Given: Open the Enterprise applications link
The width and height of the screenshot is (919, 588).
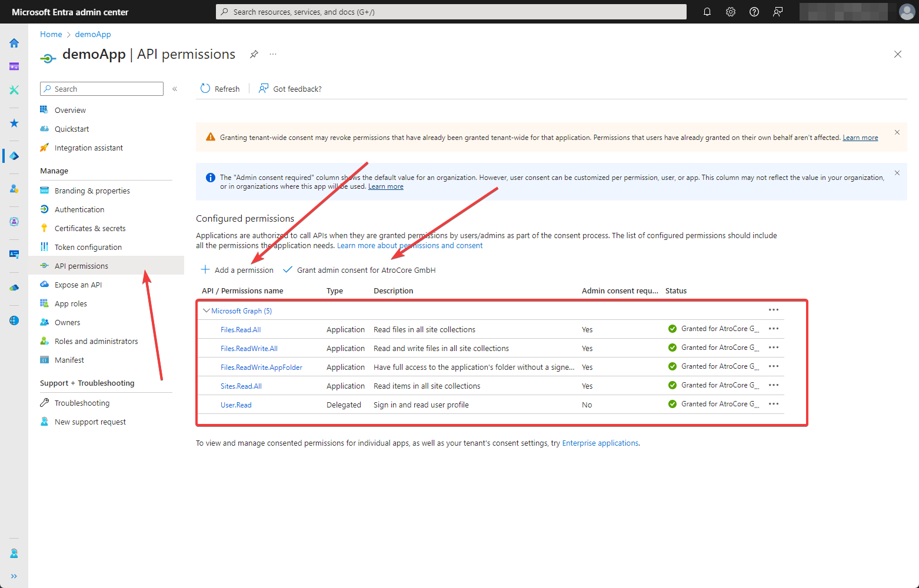Looking at the screenshot, I should pos(600,443).
